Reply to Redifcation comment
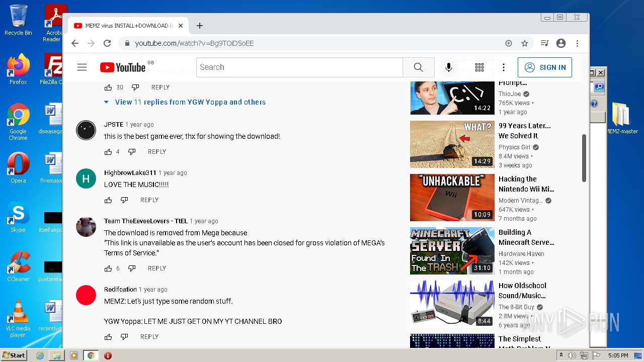 149,337
